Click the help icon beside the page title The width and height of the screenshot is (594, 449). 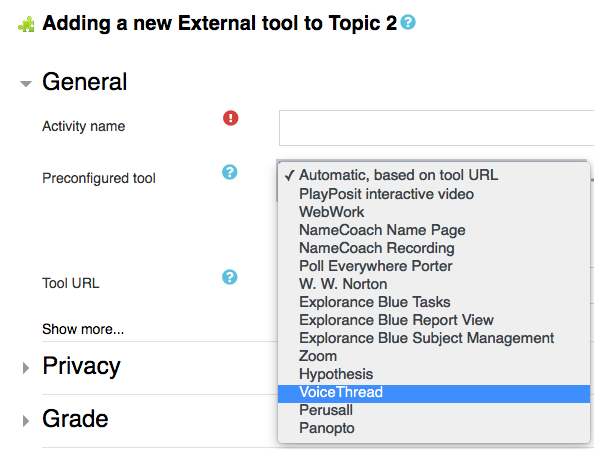pyautogui.click(x=408, y=22)
